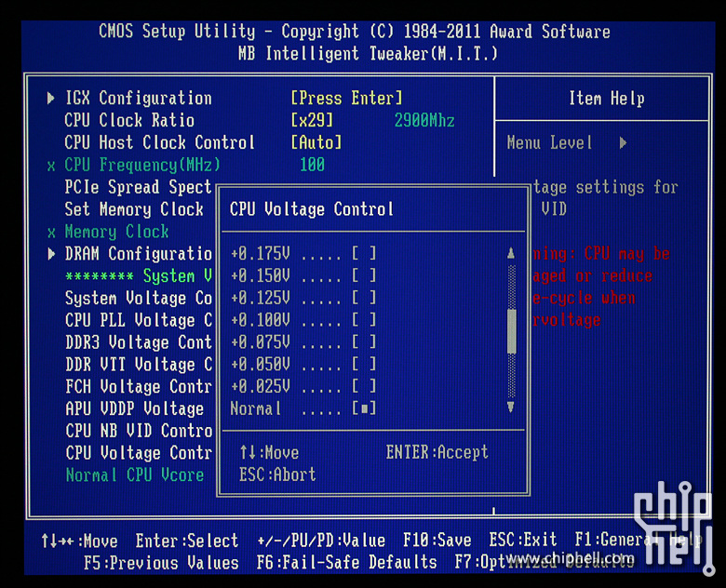Select the +0.150V voltage option checkbox
The image size is (726, 588).
(x=364, y=275)
